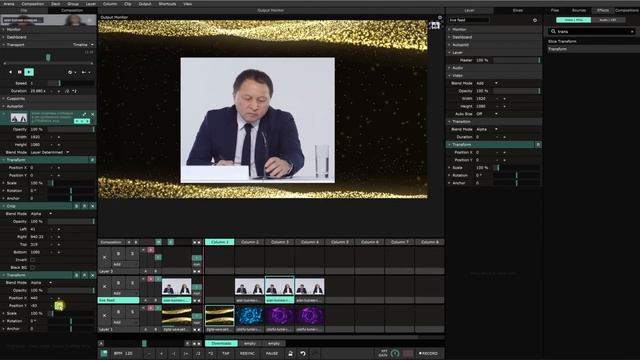Click the metronome icon left of BPM
This screenshot has width=640, height=360.
pyautogui.click(x=104, y=353)
